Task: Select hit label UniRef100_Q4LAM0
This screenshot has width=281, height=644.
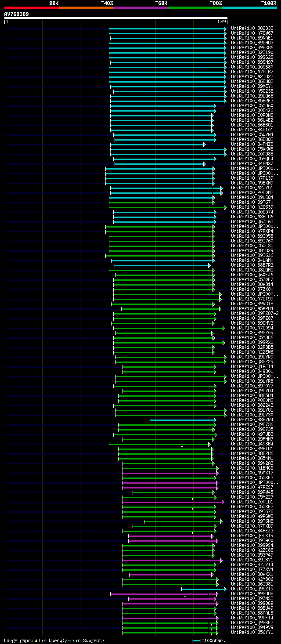Action: (x=252, y=260)
